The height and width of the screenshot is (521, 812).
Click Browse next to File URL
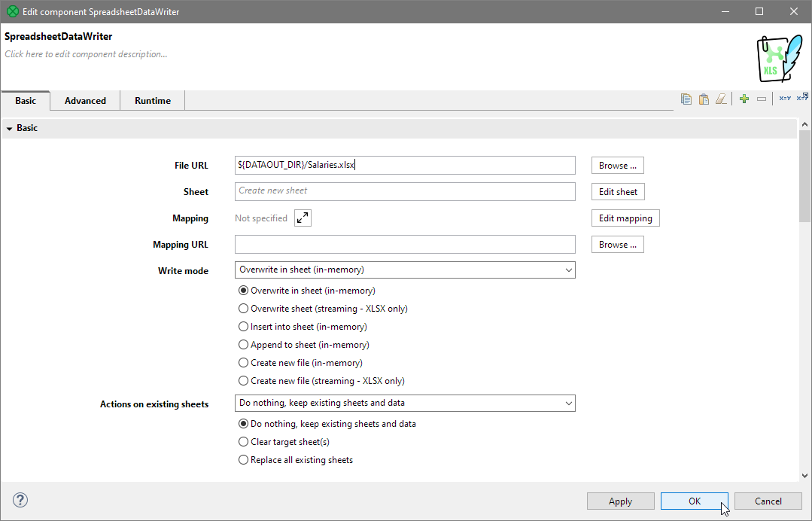[x=617, y=166]
